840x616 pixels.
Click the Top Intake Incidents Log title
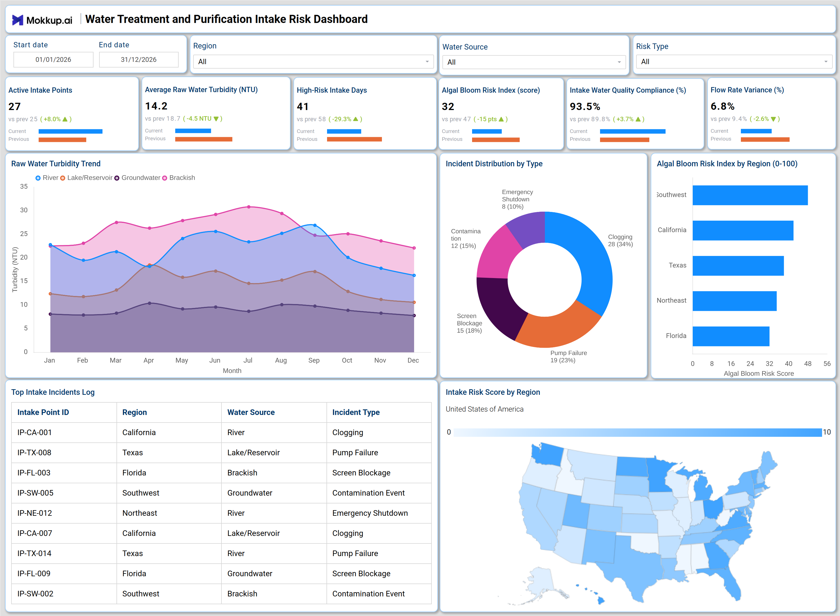(53, 392)
